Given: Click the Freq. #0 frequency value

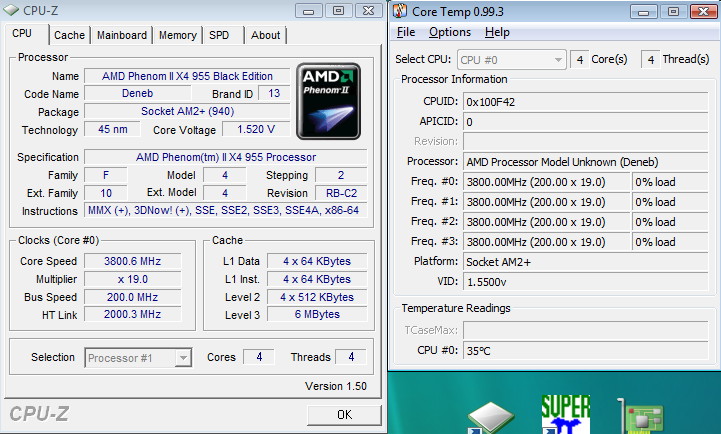Looking at the screenshot, I should pos(546,182).
